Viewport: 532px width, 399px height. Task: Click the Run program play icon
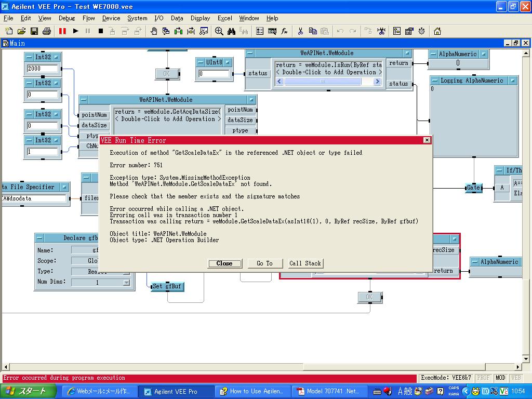[75, 31]
